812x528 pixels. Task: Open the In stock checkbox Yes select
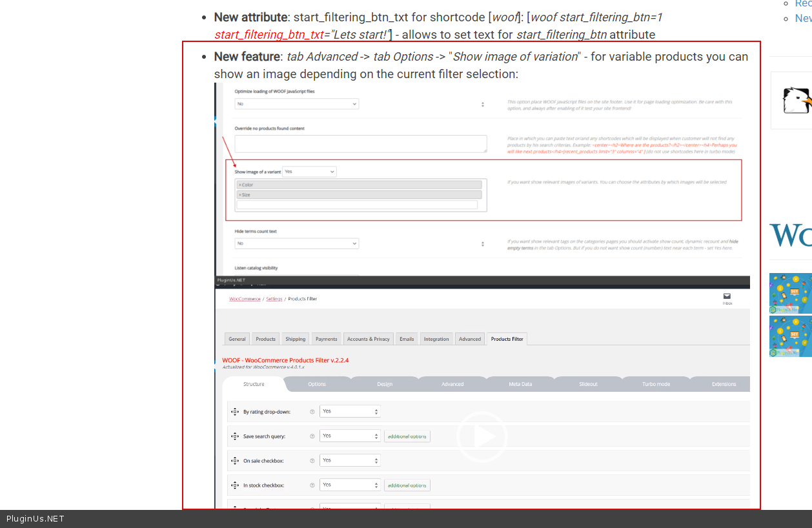(x=350, y=485)
